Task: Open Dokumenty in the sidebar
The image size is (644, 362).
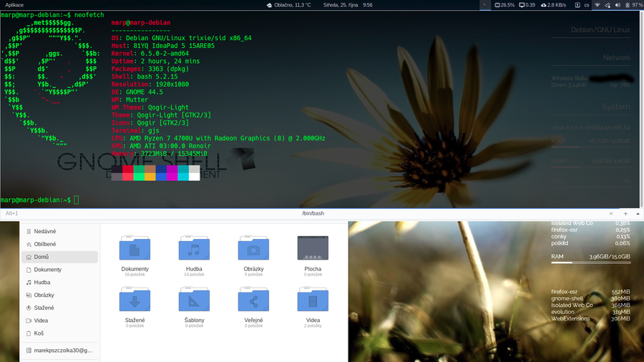Action: click(x=59, y=270)
